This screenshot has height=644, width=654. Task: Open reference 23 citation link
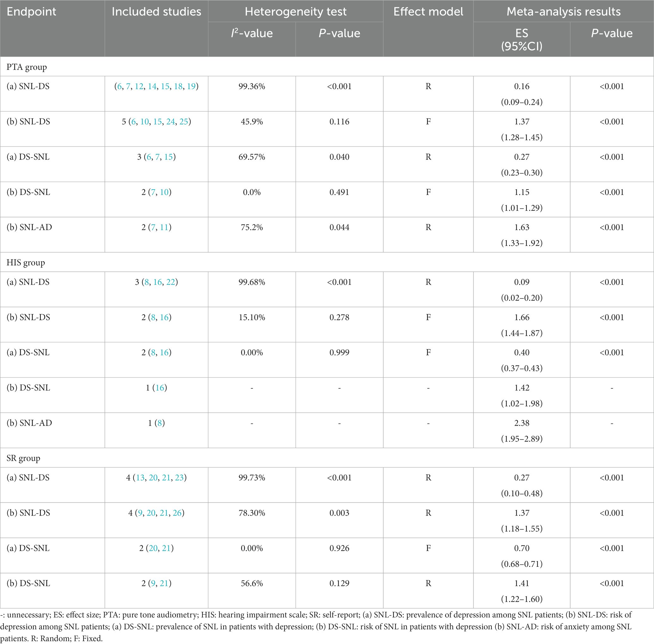pos(179,478)
